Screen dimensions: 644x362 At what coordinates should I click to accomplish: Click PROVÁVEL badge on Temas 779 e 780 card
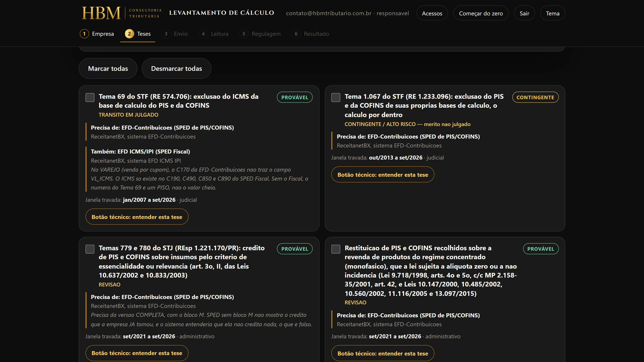tap(295, 248)
